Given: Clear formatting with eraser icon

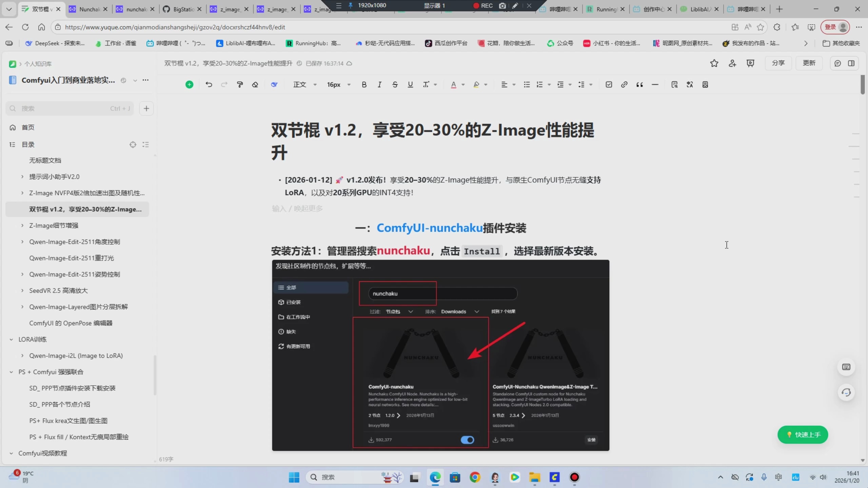Looking at the screenshot, I should click(255, 84).
